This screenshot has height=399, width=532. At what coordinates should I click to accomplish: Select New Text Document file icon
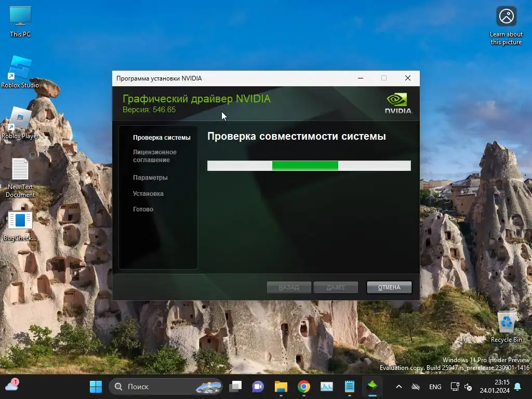click(20, 178)
